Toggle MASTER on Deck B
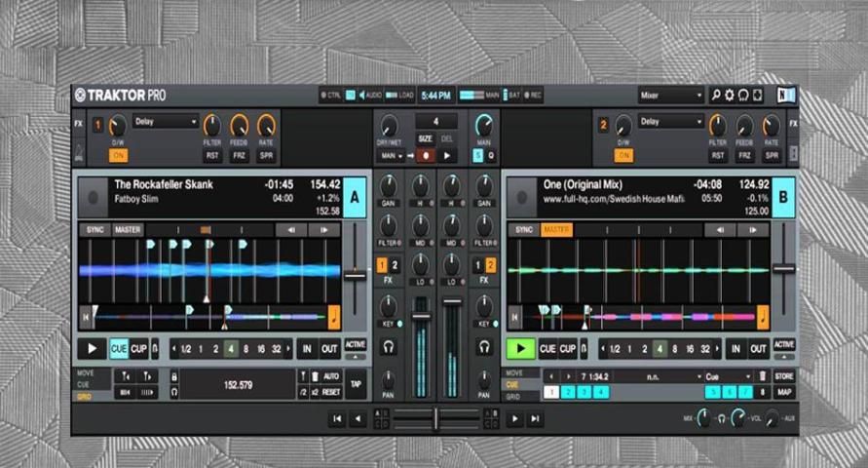 [x=556, y=230]
